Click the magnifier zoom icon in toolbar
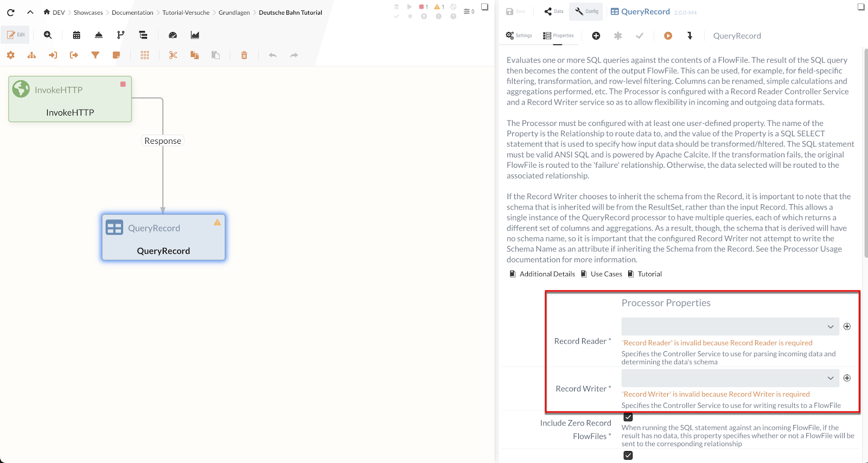868x463 pixels. click(48, 35)
